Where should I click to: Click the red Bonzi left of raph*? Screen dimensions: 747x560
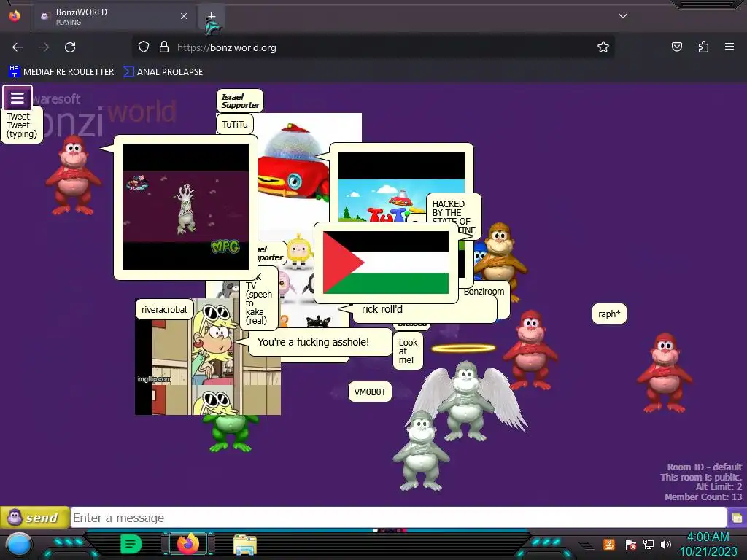click(x=530, y=350)
